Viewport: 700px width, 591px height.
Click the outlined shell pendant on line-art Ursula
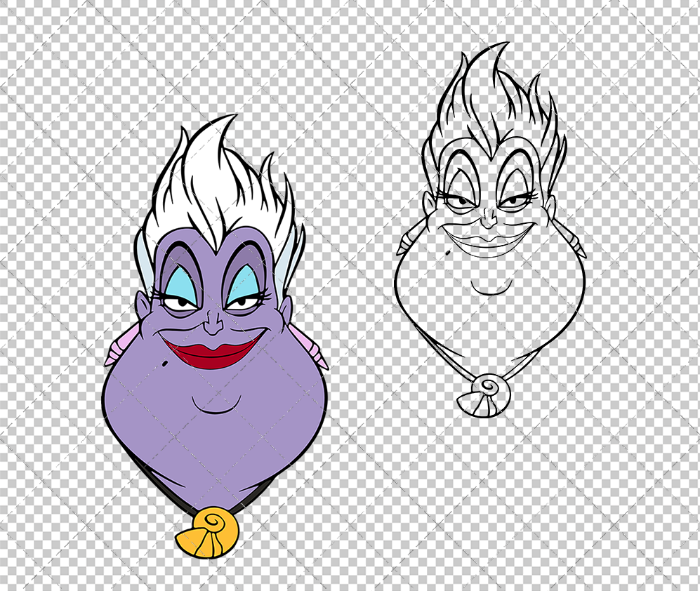pos(477,393)
